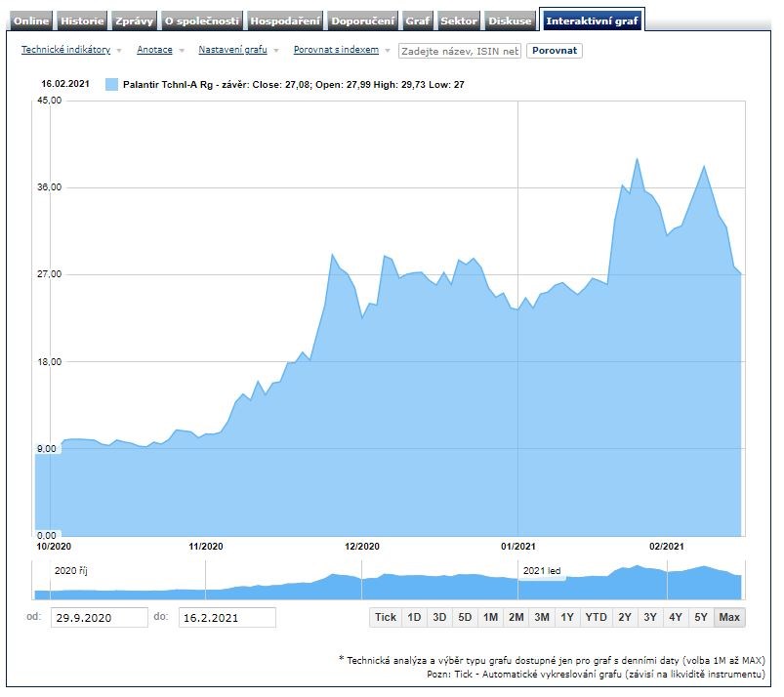Select the Diskuse tab

click(511, 20)
